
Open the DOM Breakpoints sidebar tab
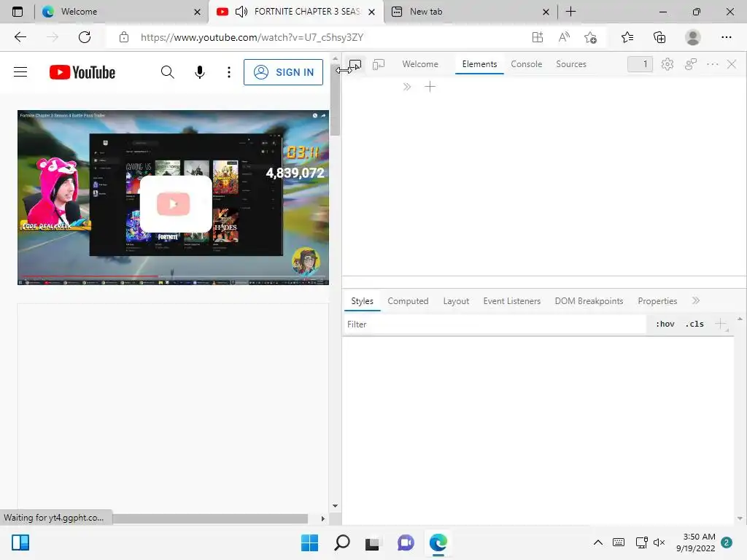click(589, 301)
